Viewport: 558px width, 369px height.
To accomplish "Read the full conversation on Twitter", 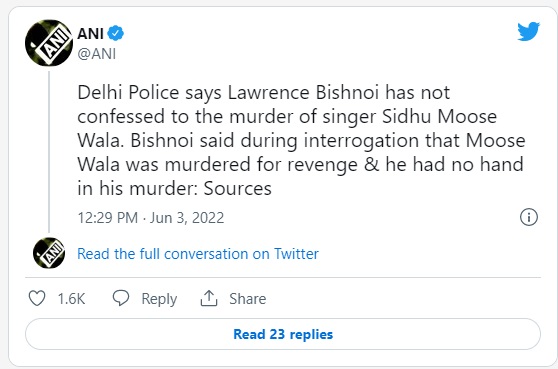I will tap(198, 254).
